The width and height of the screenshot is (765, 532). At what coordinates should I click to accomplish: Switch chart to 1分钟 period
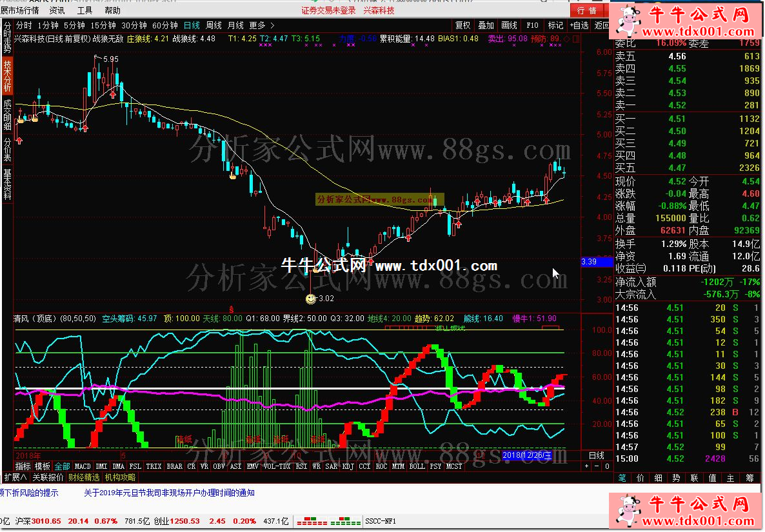point(48,25)
